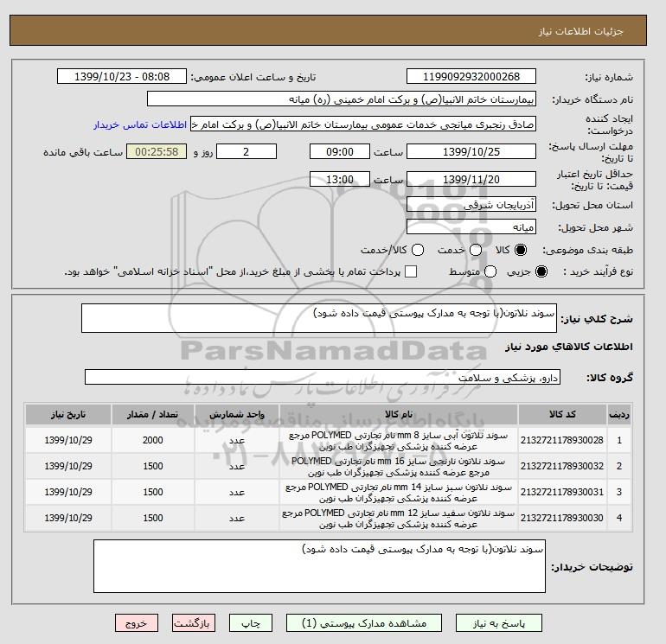Click the پاسخ به نیاز button
This screenshot has height=644, width=666.
click(499, 623)
